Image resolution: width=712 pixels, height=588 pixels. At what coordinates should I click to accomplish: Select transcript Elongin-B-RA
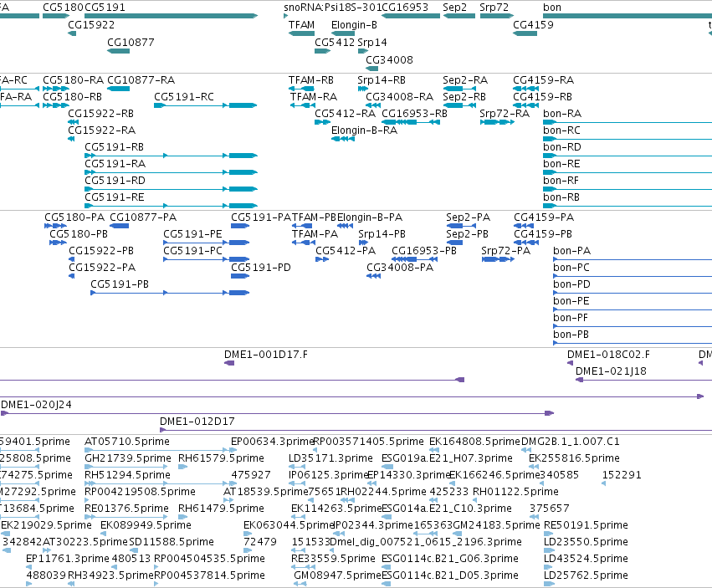[x=343, y=139]
